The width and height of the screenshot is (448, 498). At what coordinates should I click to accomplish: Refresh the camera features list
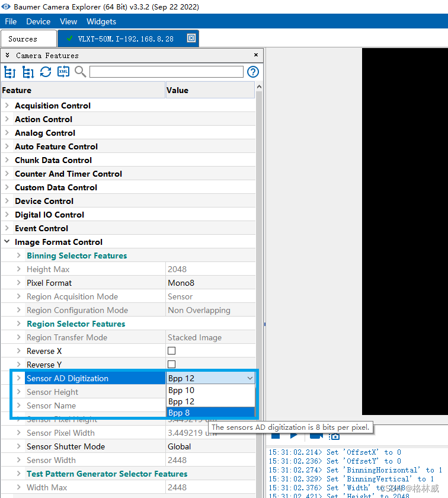[46, 72]
